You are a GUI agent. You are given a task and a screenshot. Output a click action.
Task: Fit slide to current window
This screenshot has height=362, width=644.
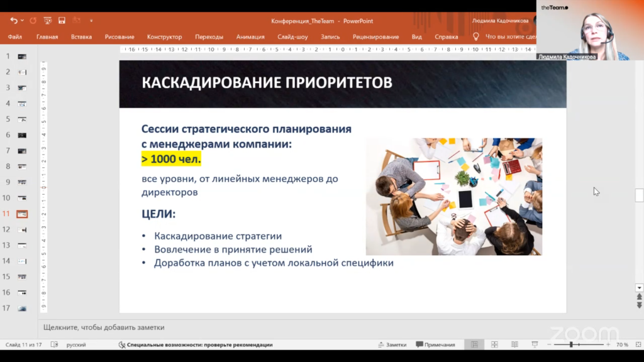point(638,345)
